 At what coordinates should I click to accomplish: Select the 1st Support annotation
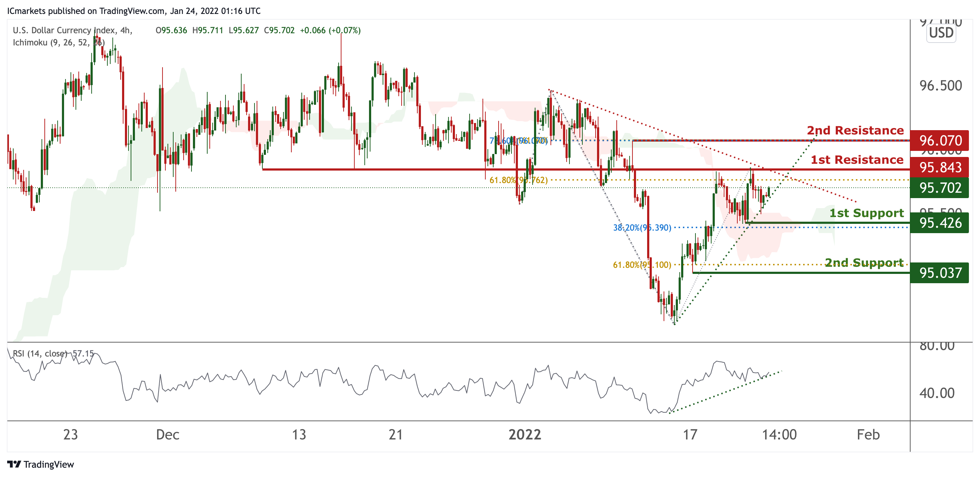click(x=866, y=213)
